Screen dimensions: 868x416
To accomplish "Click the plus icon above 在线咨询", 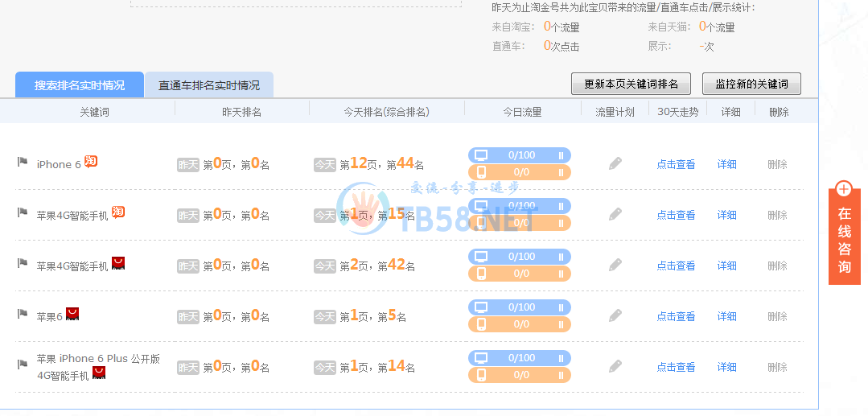I will [844, 189].
